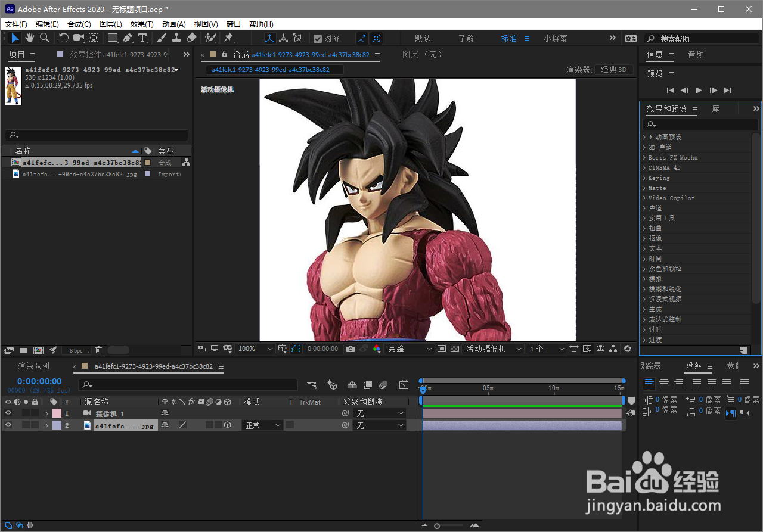Click the snapshot camera icon in viewer

click(x=351, y=349)
